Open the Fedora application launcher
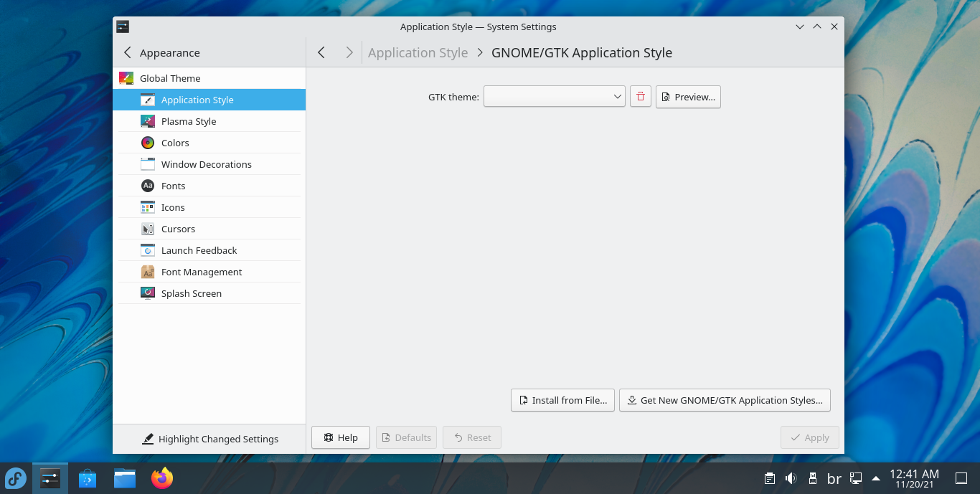 [16, 478]
